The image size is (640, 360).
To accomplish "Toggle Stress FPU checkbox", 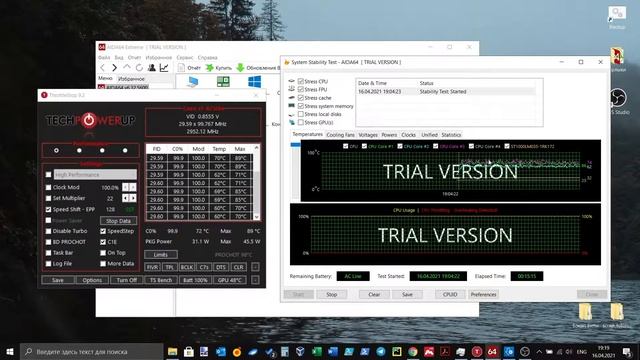I will coord(301,89).
